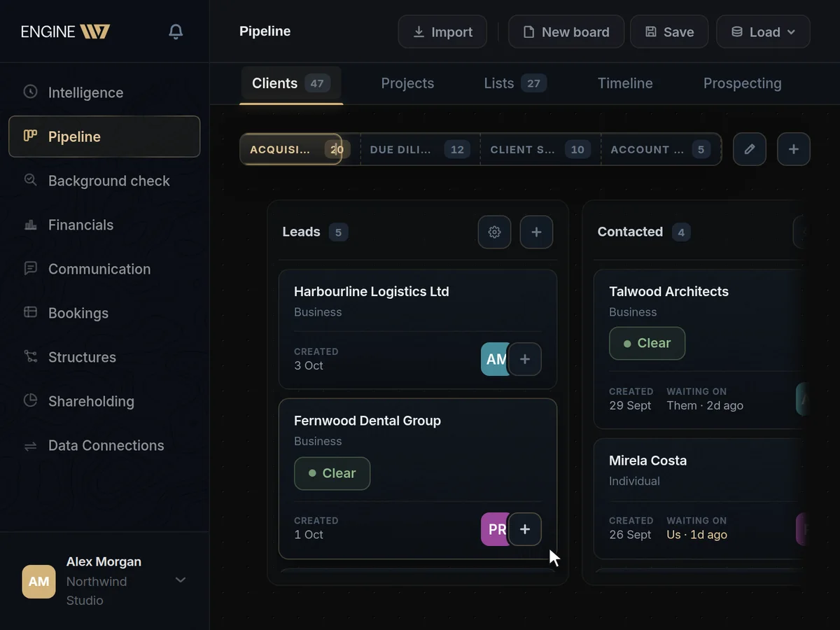Viewport: 840px width, 630px height.
Task: Click '26 Sept' date on Mirela card
Action: (x=630, y=534)
